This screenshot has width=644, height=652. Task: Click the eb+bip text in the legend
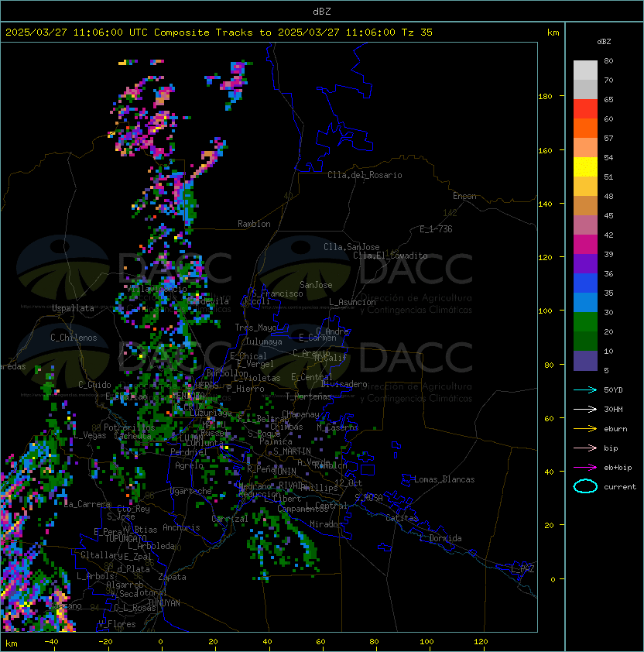tap(618, 468)
